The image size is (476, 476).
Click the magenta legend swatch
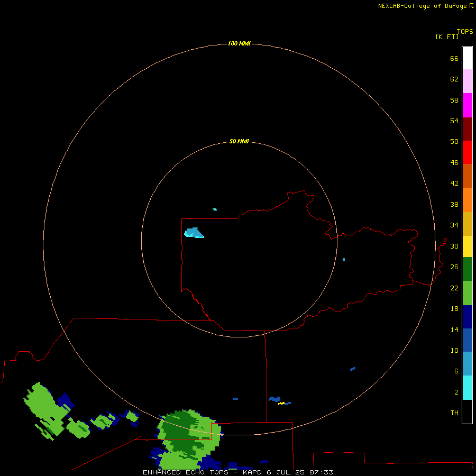click(x=467, y=105)
